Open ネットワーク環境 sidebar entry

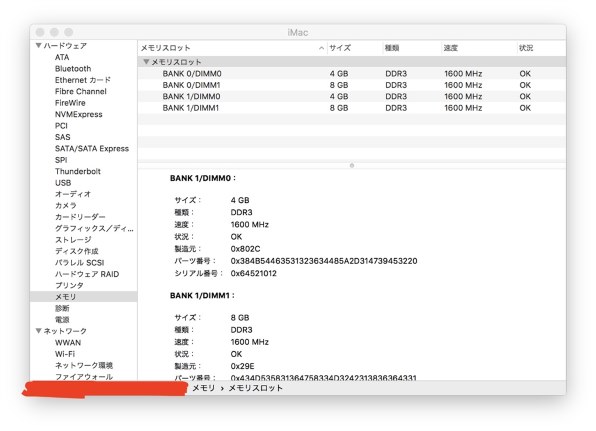click(84, 365)
